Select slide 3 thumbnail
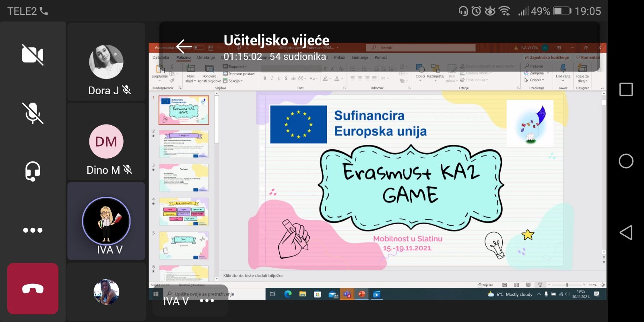Screen dimensions: 644x322 coord(184,178)
